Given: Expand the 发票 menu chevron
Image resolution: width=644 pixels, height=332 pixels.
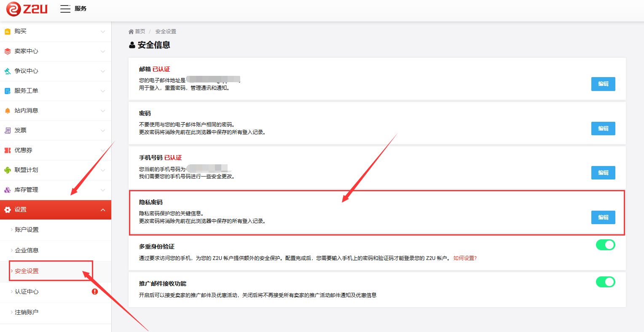Looking at the screenshot, I should tap(103, 131).
